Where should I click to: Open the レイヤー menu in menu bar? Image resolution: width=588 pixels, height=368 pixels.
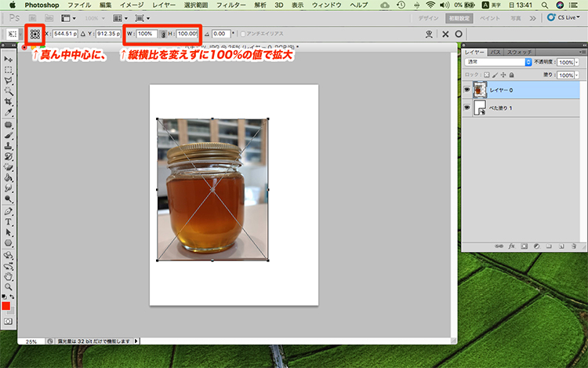164,5
